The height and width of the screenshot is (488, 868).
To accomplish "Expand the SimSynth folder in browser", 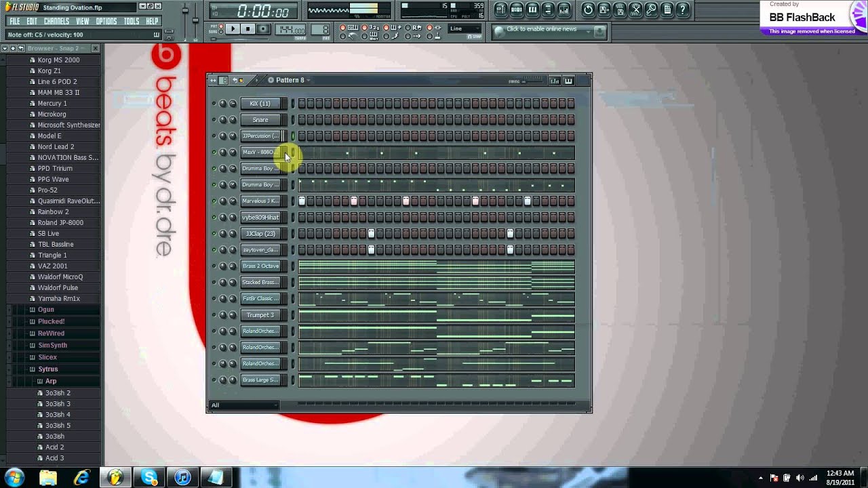I will [53, 346].
